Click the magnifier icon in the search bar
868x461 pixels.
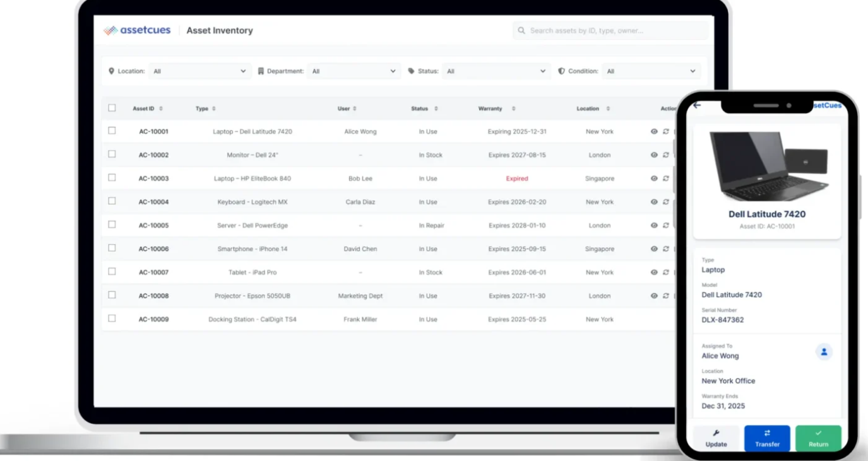[521, 30]
